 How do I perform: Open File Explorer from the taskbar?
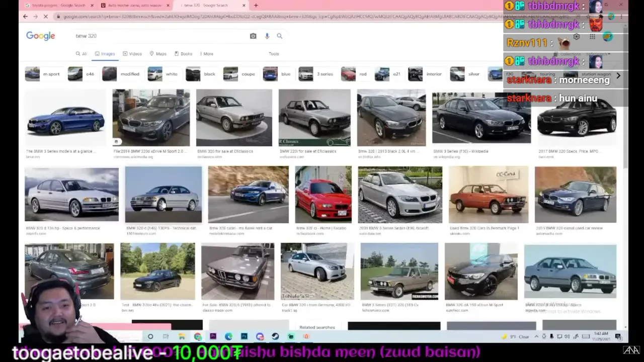tap(182, 336)
